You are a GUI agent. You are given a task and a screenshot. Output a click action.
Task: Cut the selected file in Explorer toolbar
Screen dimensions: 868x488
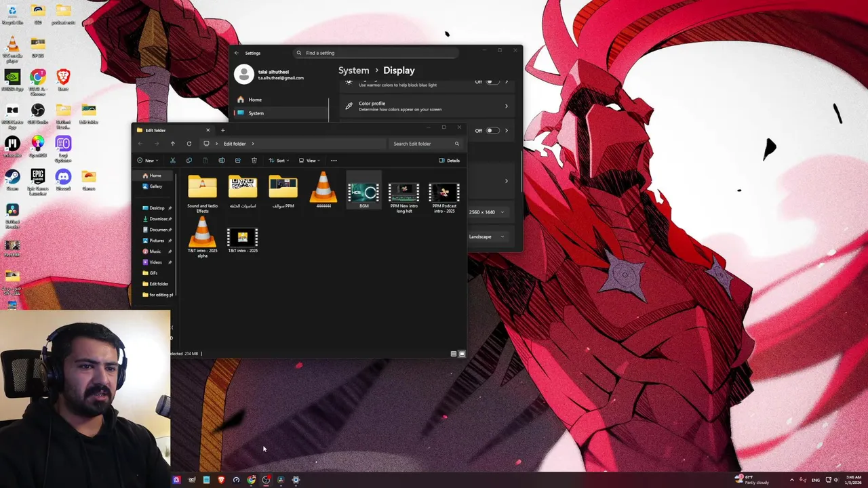[x=173, y=161]
